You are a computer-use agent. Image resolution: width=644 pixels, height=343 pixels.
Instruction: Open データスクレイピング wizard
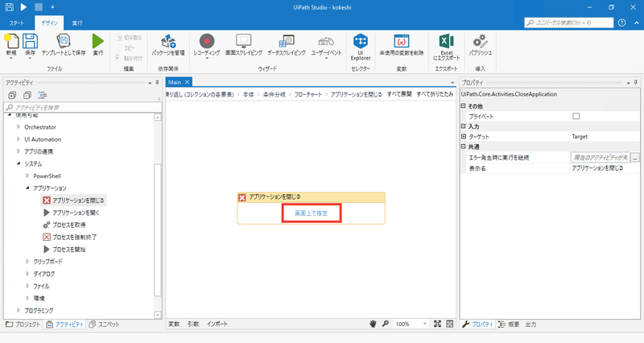coord(287,45)
